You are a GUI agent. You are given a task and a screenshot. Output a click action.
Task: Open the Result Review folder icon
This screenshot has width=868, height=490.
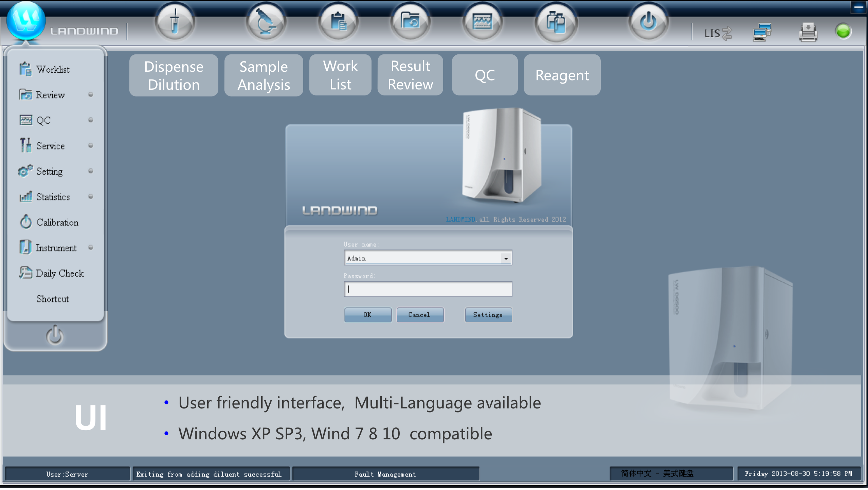(x=410, y=22)
